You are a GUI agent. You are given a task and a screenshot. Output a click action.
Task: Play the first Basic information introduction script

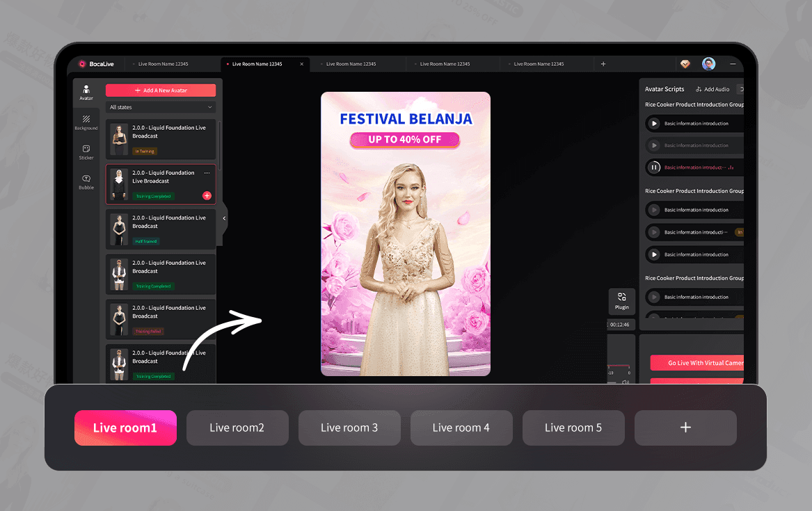coord(654,123)
